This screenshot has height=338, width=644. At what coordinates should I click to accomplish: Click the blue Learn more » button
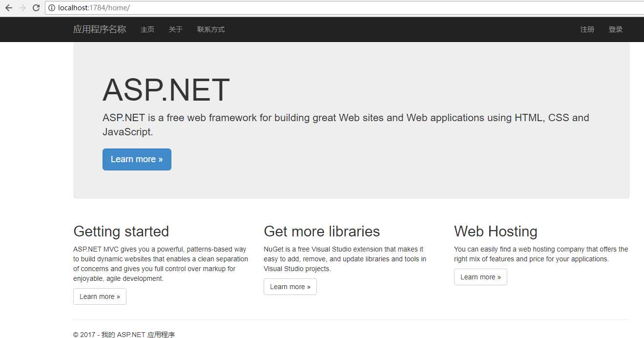pos(137,159)
